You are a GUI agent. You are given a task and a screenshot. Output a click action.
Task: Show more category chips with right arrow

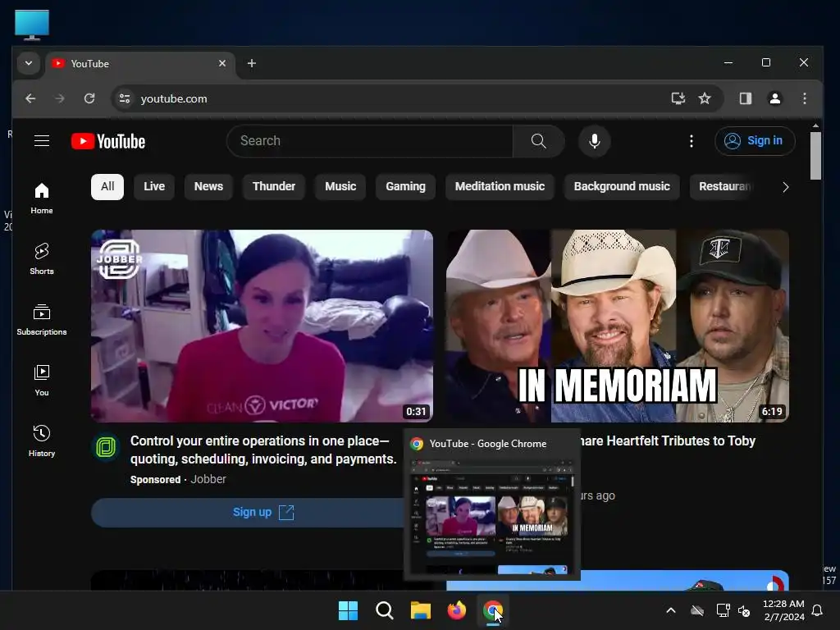785,187
